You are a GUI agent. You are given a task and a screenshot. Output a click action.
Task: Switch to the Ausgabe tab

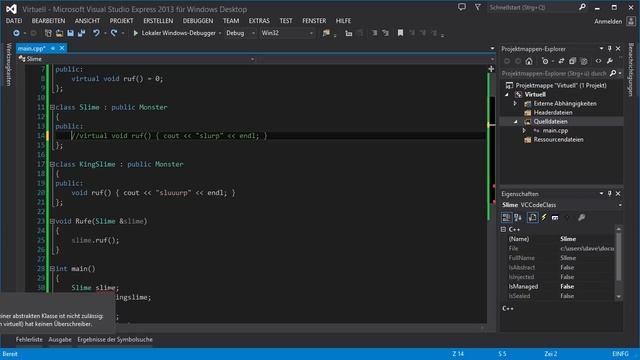tap(60, 340)
